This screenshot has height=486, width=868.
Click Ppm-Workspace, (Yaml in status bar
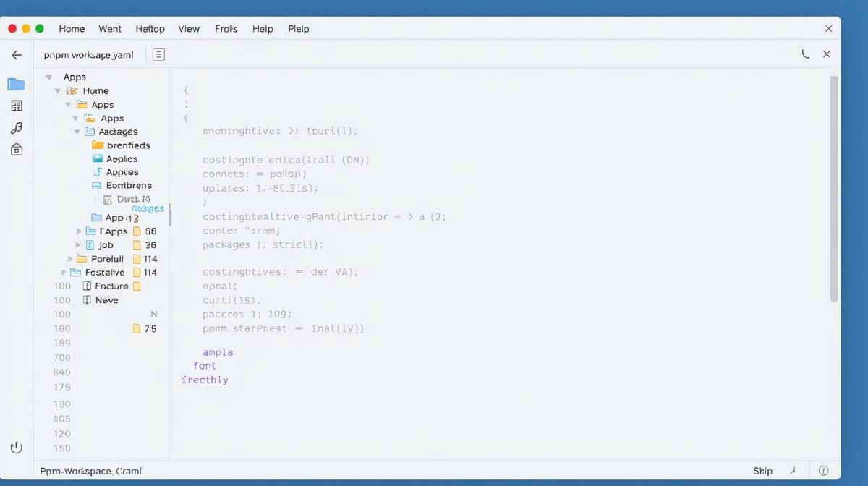[90, 471]
